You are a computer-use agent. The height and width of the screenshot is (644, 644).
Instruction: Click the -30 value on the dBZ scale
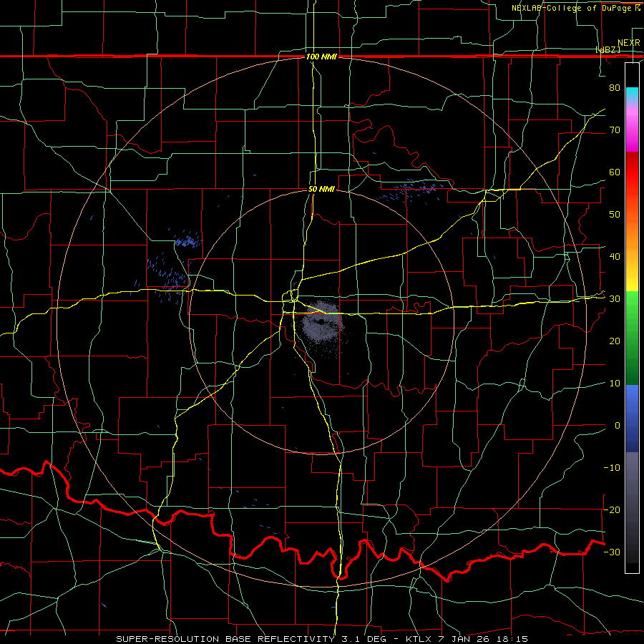pos(612,552)
